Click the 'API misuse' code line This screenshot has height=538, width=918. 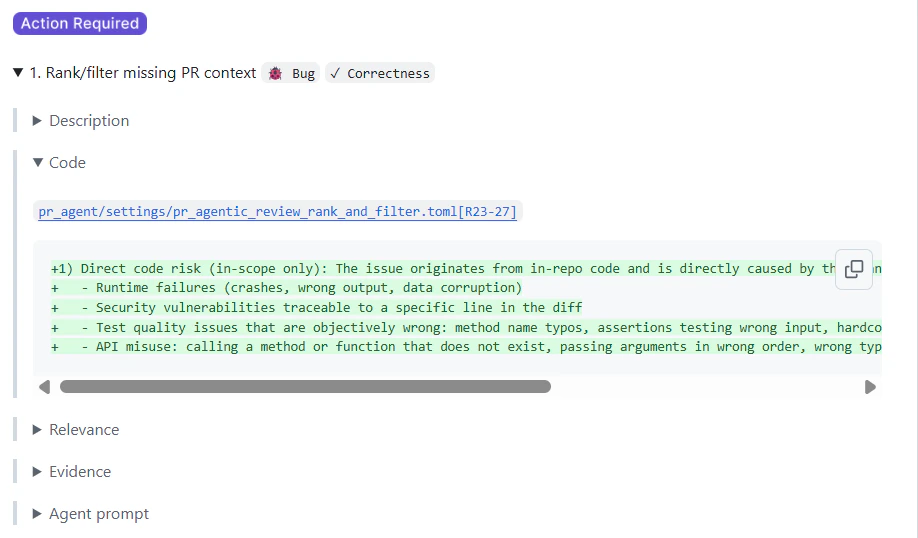click(466, 347)
